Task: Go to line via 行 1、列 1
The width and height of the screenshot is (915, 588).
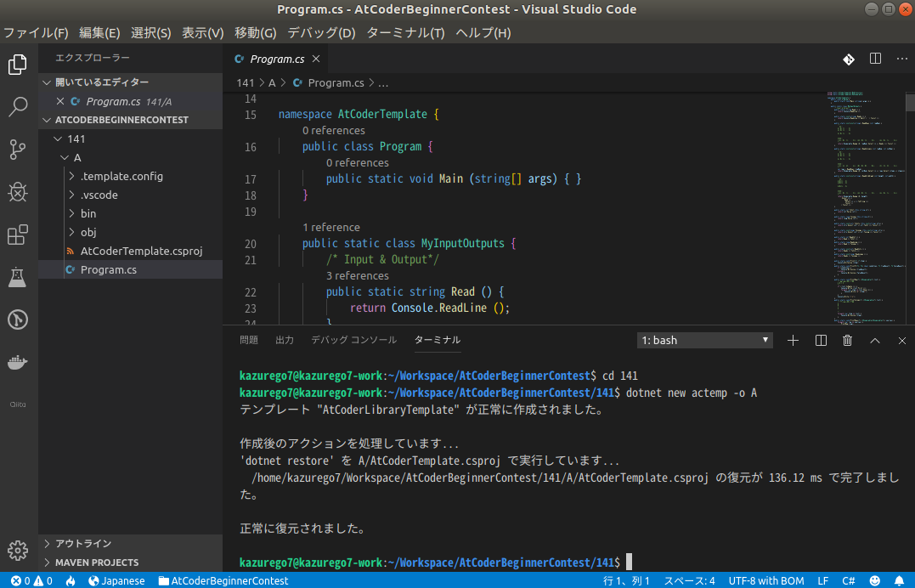Action: [626, 581]
